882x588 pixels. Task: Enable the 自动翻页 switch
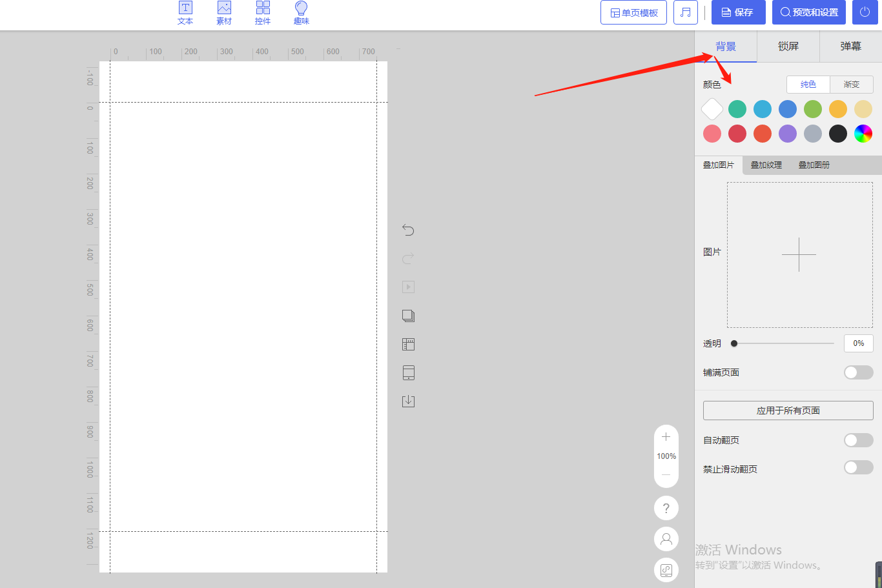[x=859, y=440]
